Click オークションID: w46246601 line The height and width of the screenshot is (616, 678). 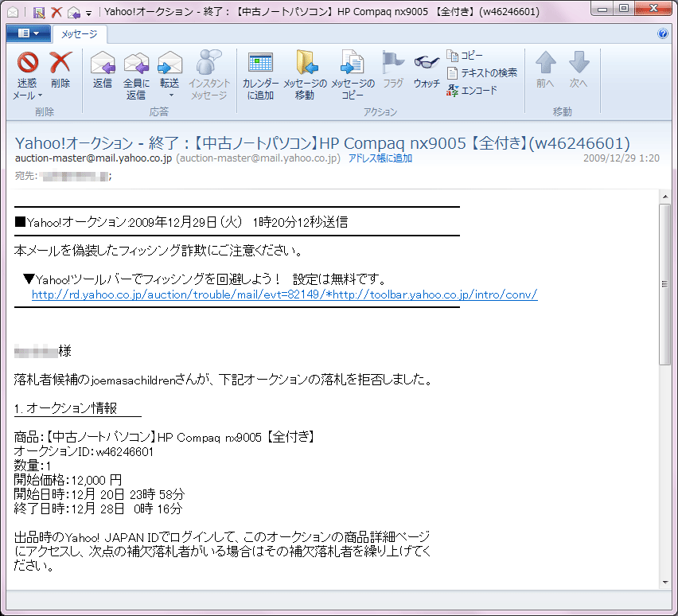tap(84, 452)
